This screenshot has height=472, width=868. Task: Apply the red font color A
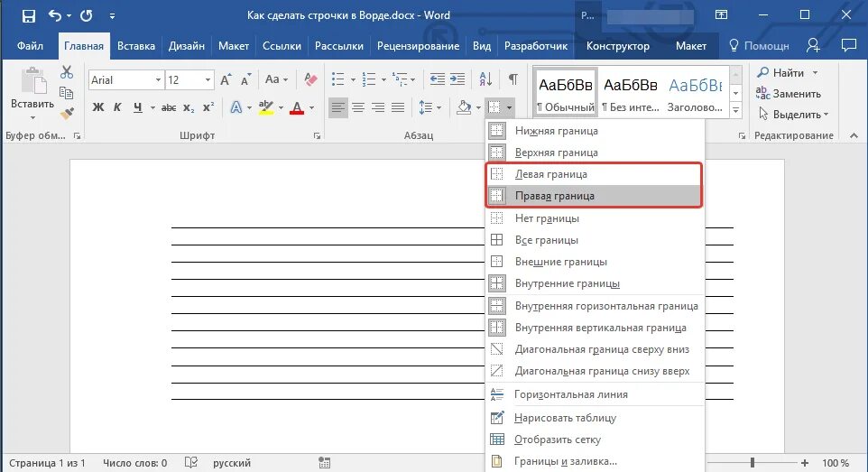click(x=297, y=107)
